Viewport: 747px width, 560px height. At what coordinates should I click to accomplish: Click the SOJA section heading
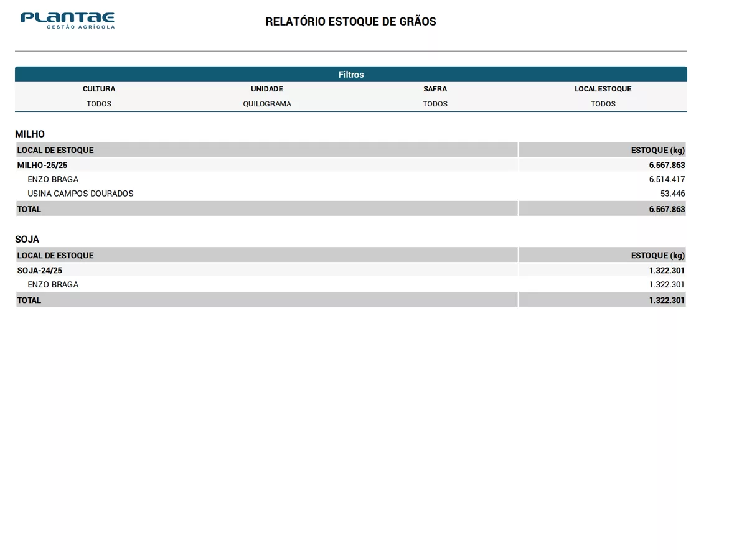27,239
